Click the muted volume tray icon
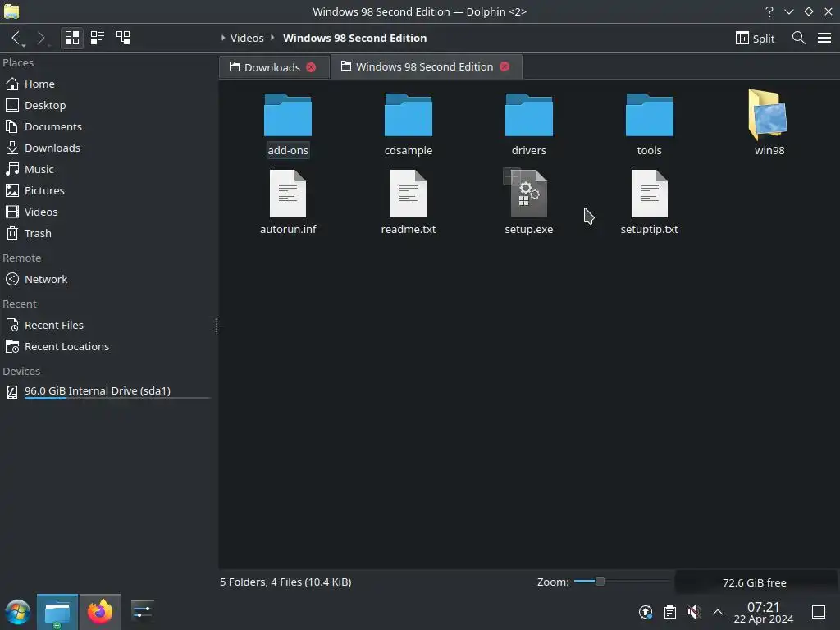840x630 pixels. click(x=694, y=612)
